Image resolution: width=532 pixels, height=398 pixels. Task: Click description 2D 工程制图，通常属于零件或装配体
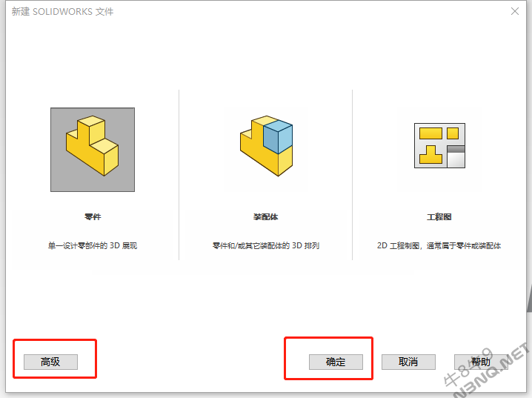point(439,245)
